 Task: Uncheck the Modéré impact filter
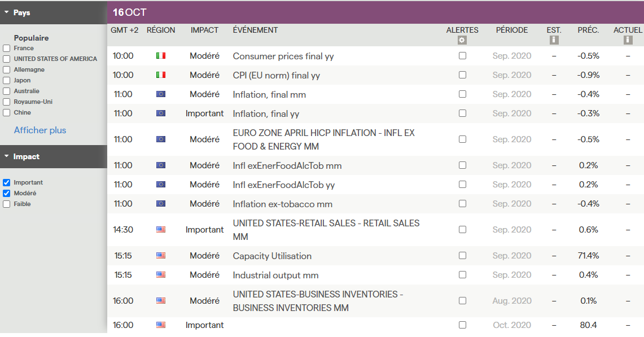(x=7, y=194)
